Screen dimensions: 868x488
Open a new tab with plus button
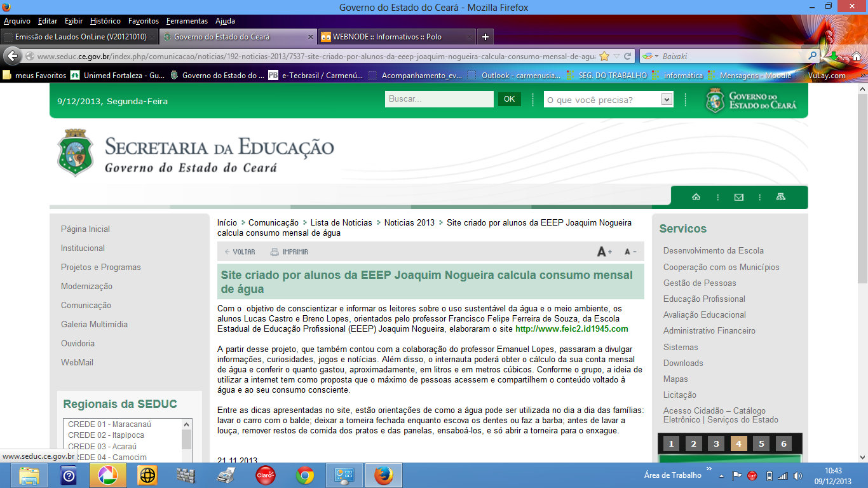[485, 37]
